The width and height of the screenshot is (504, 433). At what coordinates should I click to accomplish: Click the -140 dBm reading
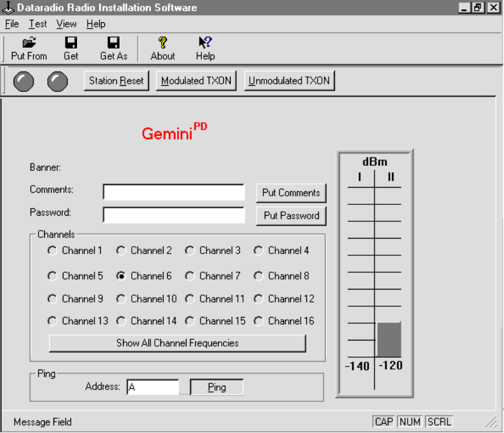(357, 366)
